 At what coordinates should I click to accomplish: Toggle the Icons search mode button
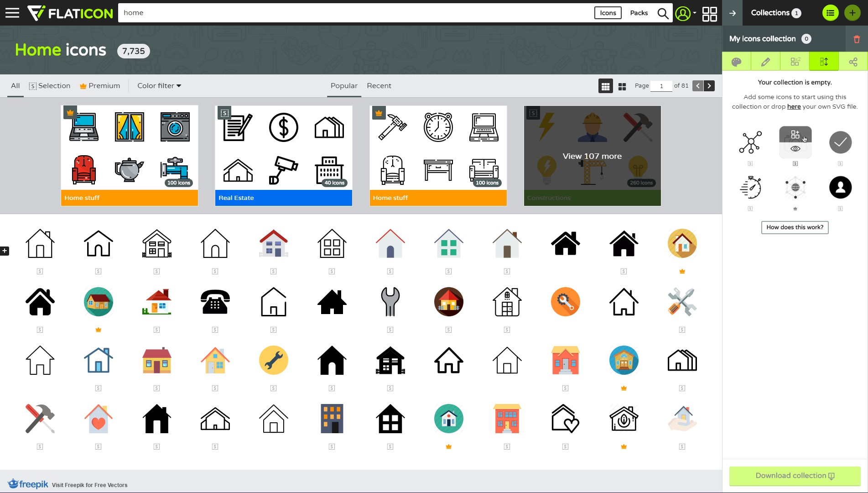[608, 13]
